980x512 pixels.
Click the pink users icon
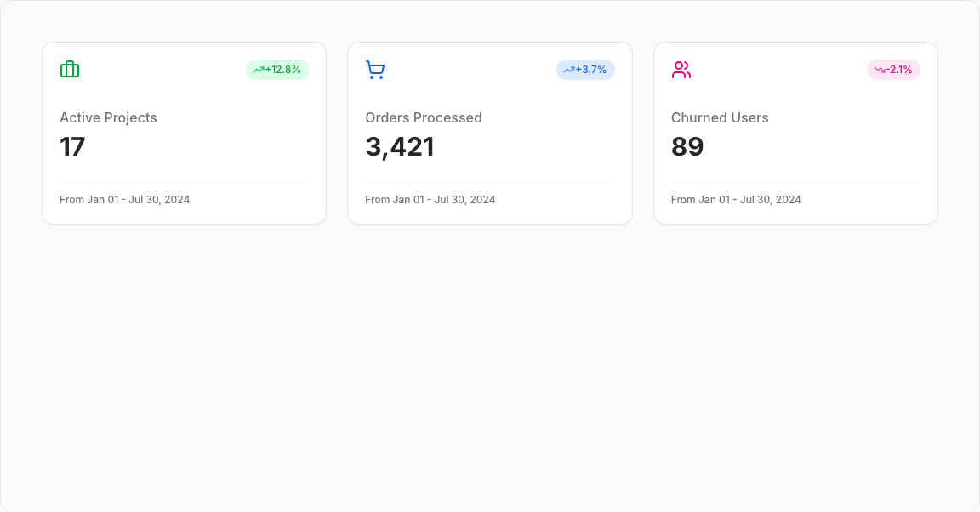pos(681,70)
